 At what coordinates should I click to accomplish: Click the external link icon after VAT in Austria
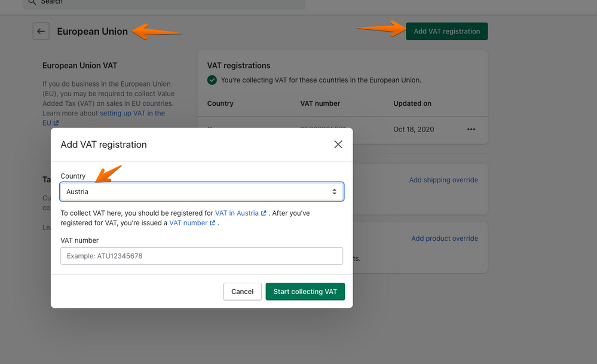pyautogui.click(x=264, y=213)
